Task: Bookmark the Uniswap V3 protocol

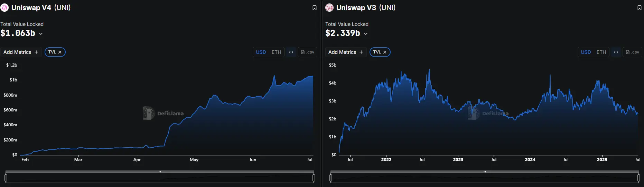Action: 639,8
